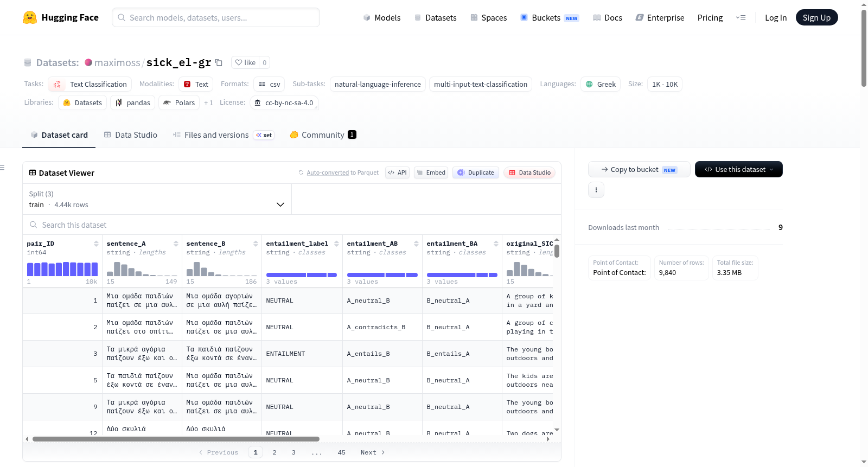The image size is (868, 467).
Task: Click Copy to bucket button
Action: tap(639, 169)
